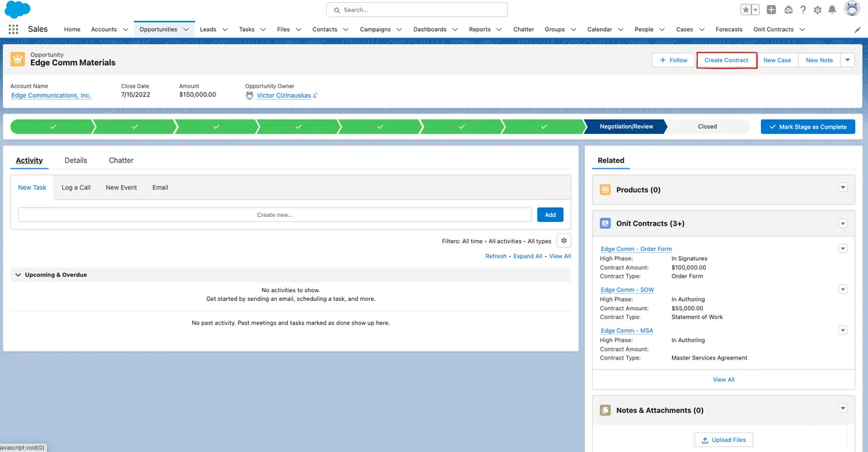Open the favorites list dropdown arrow
The height and width of the screenshot is (452, 868).
coord(756,10)
